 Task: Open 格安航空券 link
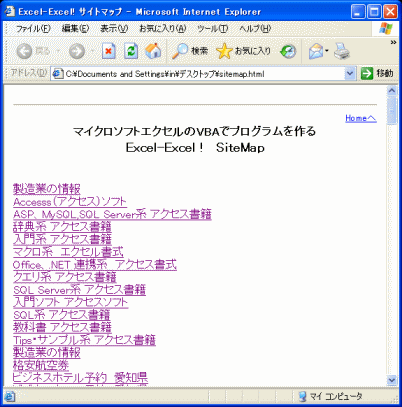point(41,365)
